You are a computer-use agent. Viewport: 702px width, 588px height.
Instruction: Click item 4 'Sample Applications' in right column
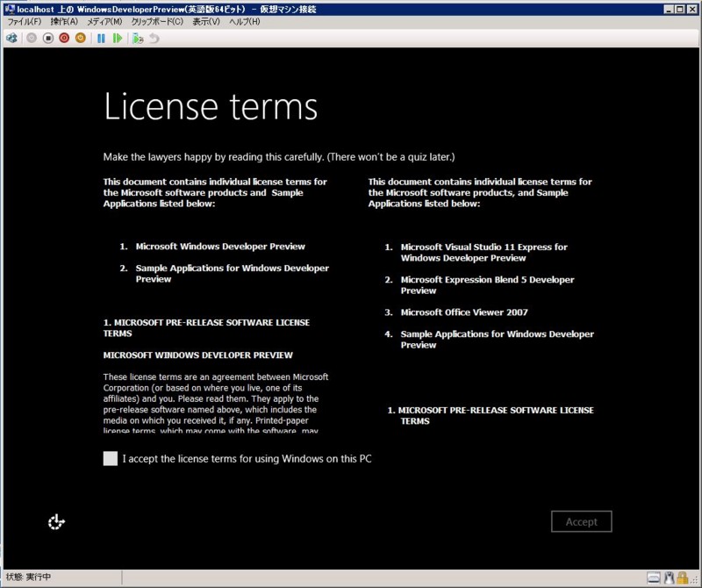[497, 339]
